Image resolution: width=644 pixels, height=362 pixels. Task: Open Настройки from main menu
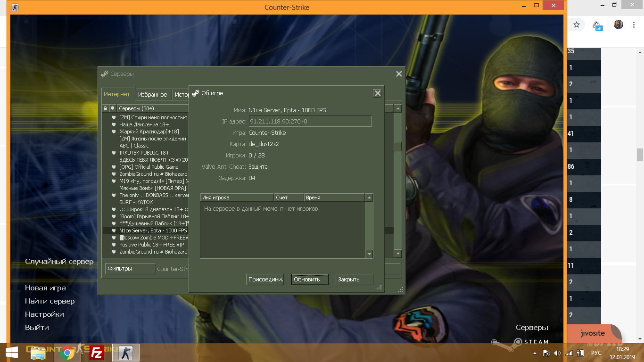[44, 314]
